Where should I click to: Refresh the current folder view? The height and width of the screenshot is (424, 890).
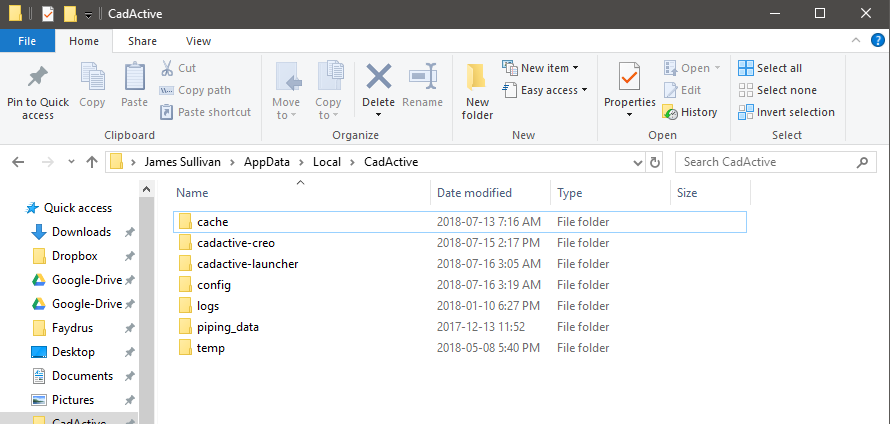pos(654,162)
